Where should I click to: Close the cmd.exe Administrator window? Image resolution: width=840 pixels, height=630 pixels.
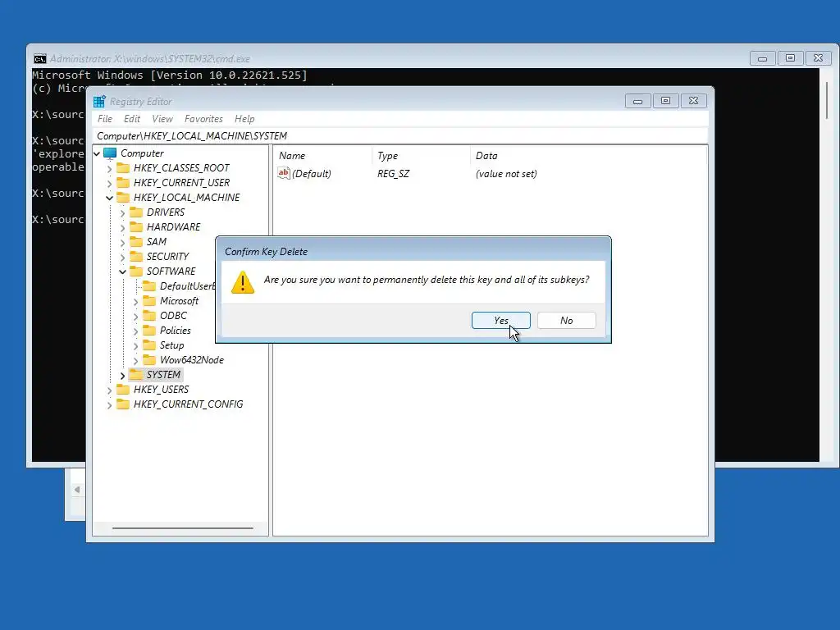818,58
